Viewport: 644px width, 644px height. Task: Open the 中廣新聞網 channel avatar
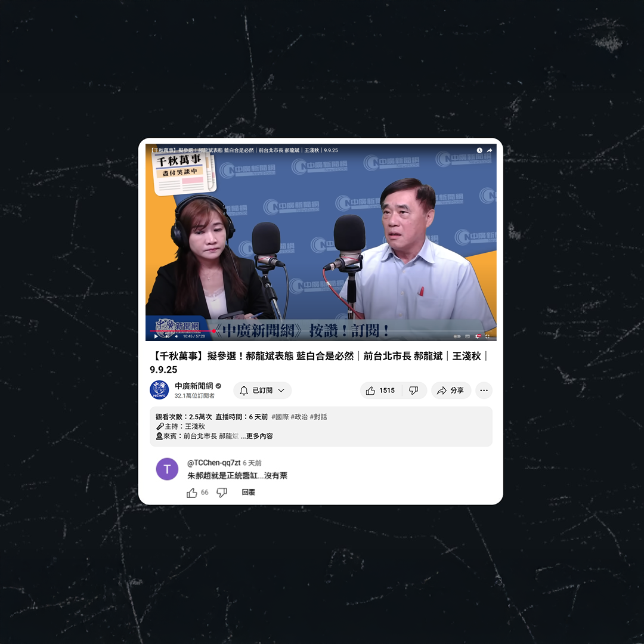[x=159, y=390]
